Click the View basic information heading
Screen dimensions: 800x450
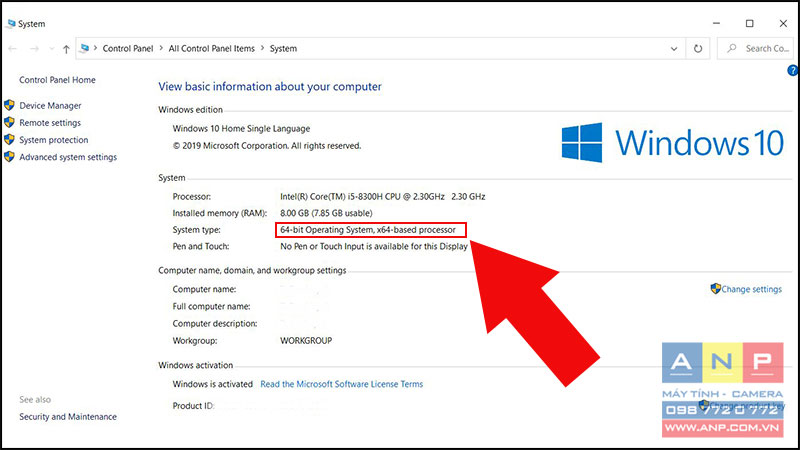(x=270, y=87)
